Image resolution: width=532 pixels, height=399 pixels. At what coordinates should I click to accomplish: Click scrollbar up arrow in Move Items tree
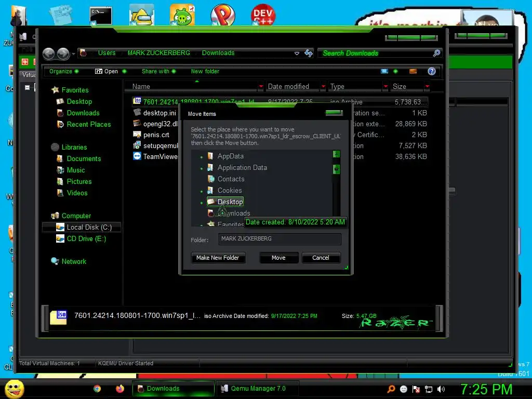coord(336,154)
